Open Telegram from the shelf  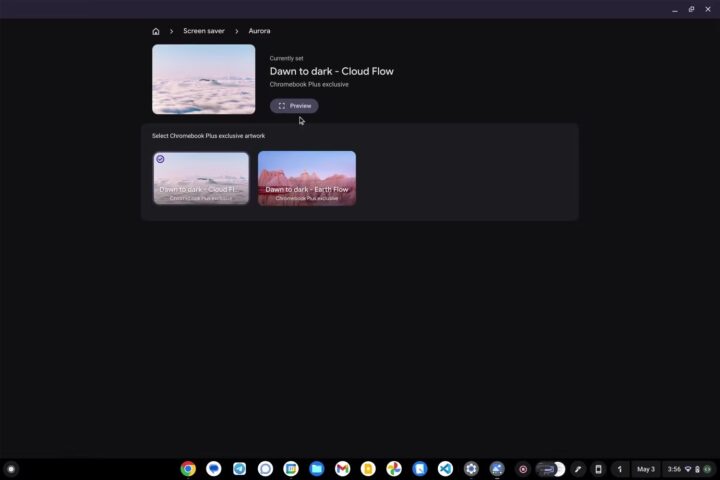click(240, 469)
